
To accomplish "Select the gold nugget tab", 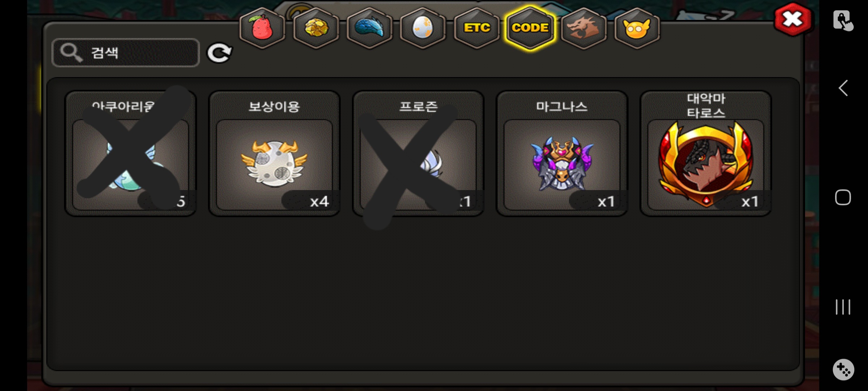I will coord(316,28).
